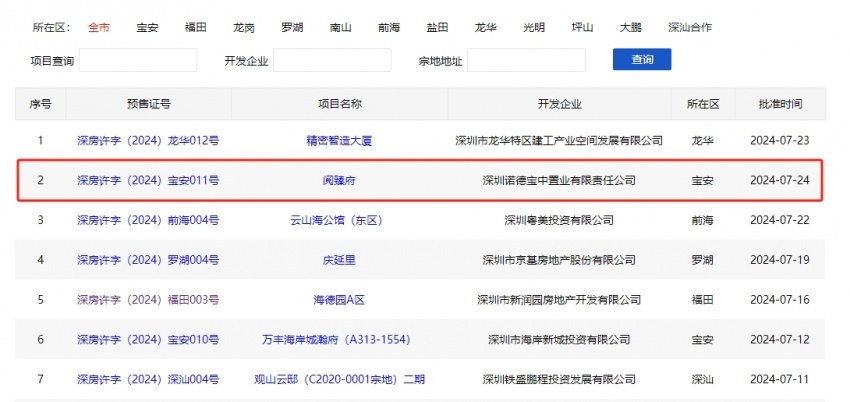Viewport: 850px width, 402px height.
Task: Filter by 宝安 district
Action: [x=147, y=27]
